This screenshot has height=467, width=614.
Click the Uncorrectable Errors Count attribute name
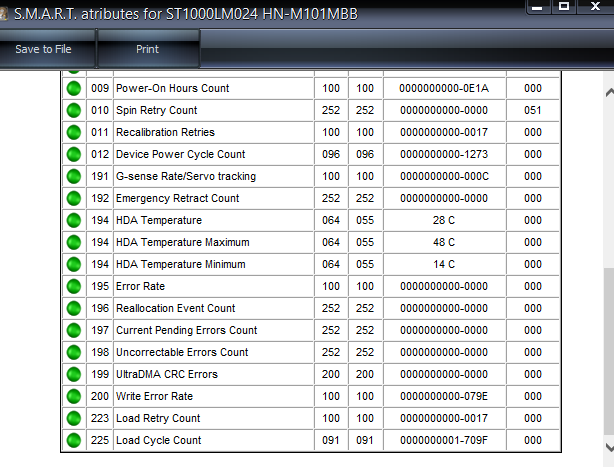[182, 353]
